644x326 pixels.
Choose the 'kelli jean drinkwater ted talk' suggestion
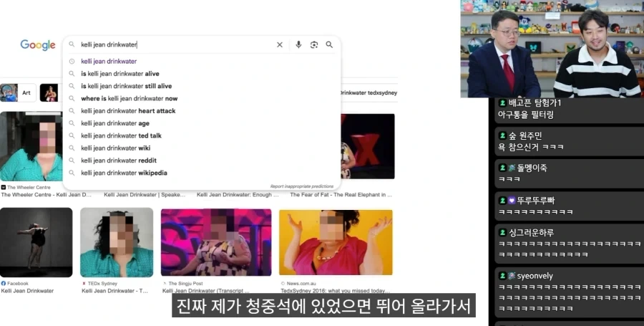click(x=121, y=135)
